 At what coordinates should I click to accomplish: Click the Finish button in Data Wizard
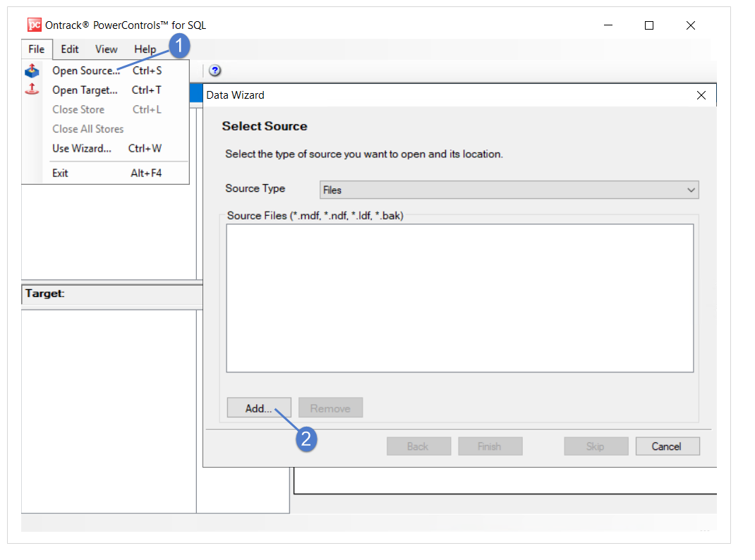[x=490, y=446]
